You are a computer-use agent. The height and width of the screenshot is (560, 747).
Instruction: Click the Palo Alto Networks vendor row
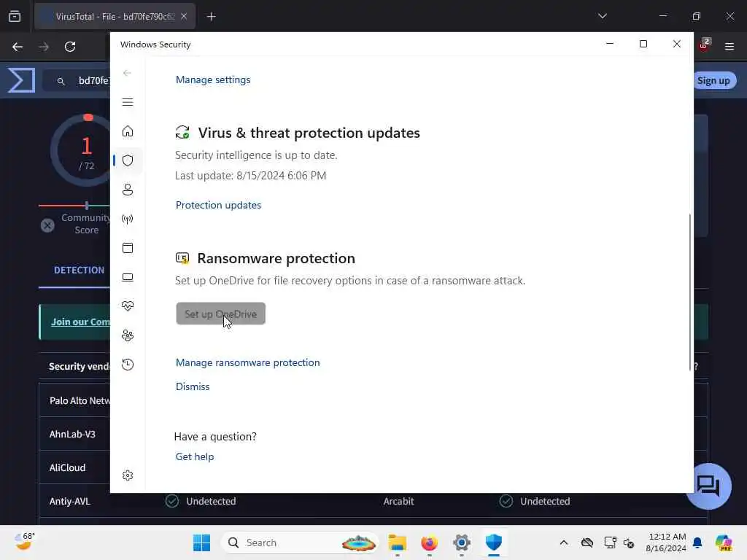click(74, 400)
